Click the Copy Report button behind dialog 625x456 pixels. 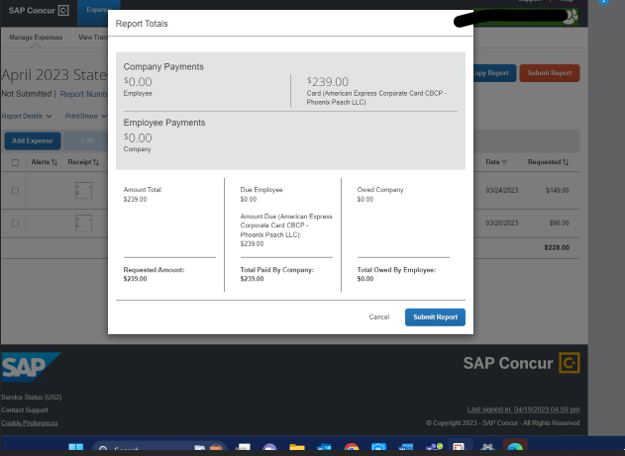click(x=495, y=73)
